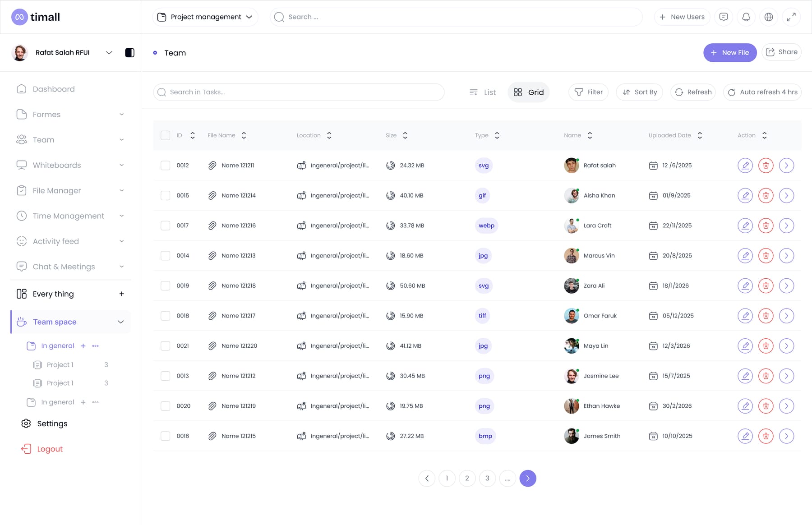Edit the Marcus Vin file row
Image resolution: width=812 pixels, height=525 pixels.
coord(745,256)
